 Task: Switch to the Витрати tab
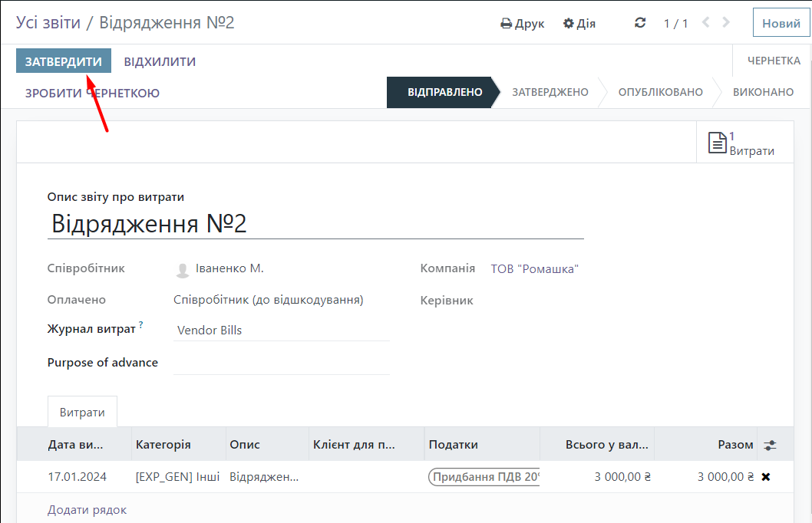click(x=82, y=412)
